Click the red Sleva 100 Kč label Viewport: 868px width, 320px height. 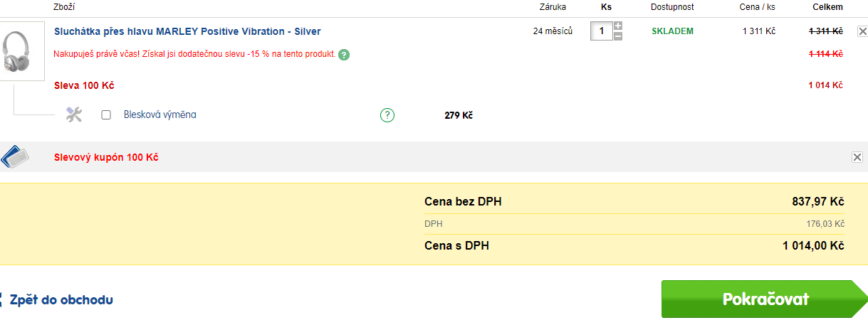pos(84,86)
